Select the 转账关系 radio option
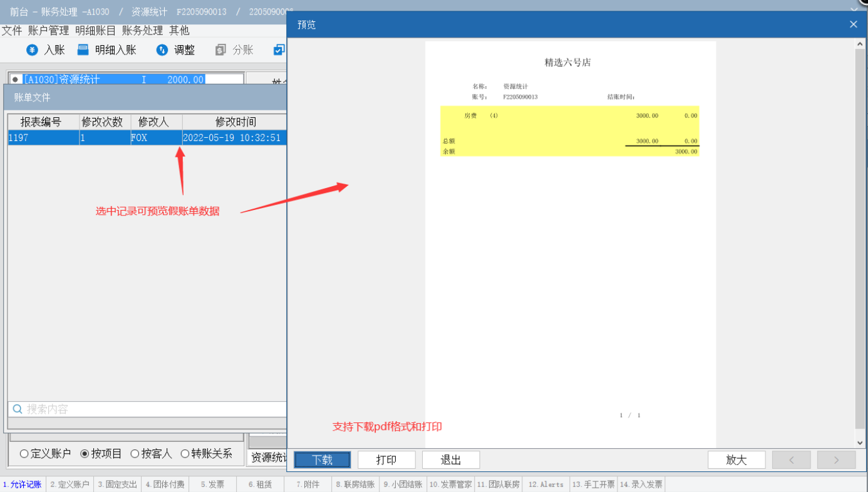Image resolution: width=868 pixels, height=492 pixels. [185, 454]
